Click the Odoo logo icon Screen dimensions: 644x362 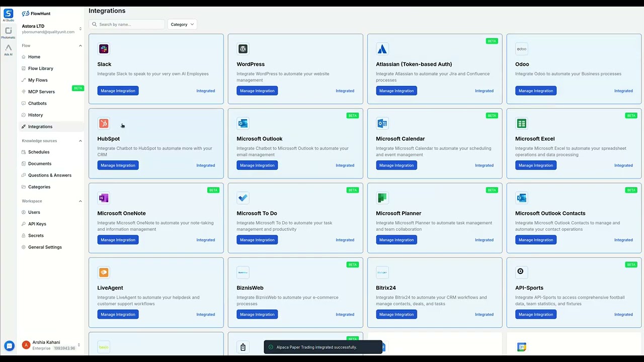[x=521, y=49]
